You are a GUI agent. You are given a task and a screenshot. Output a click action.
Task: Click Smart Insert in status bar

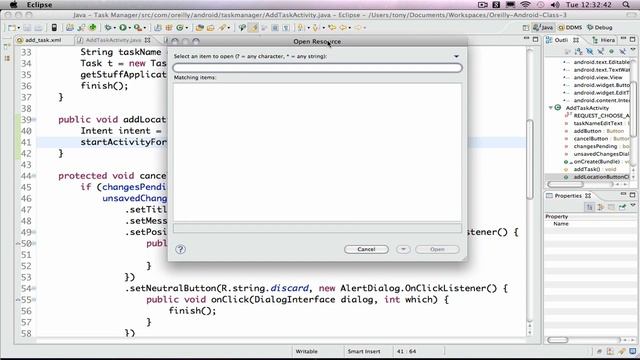[x=364, y=351]
